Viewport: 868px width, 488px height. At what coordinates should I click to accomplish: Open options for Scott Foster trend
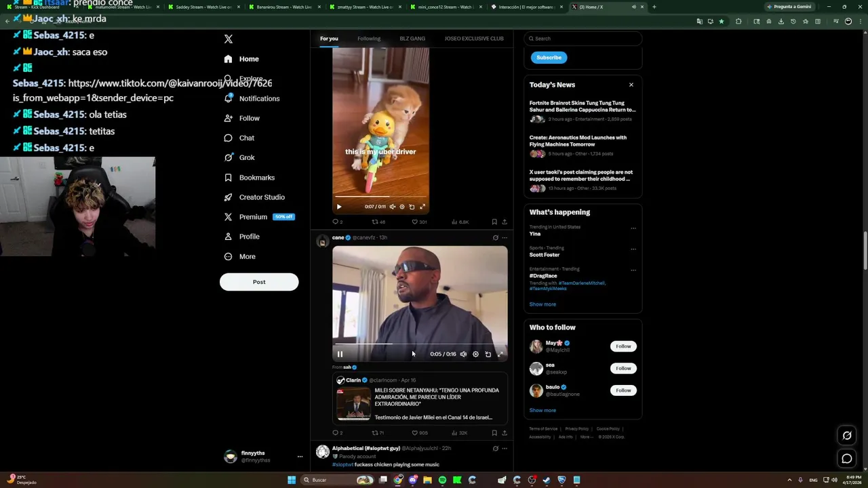pos(633,249)
